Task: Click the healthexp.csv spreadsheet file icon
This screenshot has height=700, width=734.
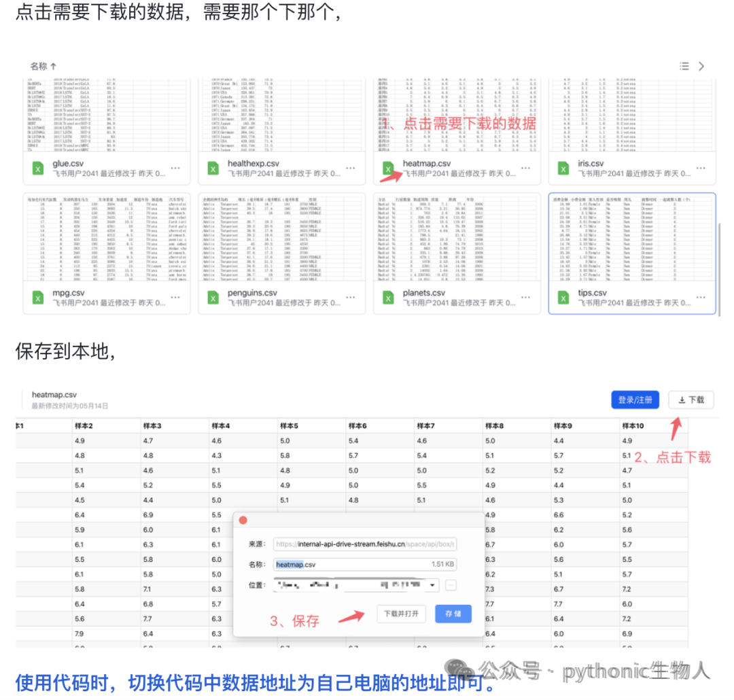Action: (213, 168)
